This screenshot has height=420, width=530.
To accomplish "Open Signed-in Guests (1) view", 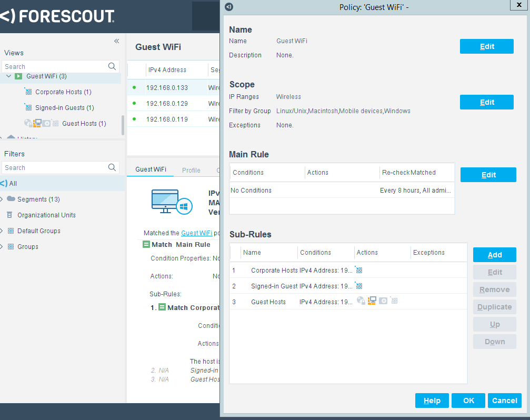I will click(x=65, y=108).
